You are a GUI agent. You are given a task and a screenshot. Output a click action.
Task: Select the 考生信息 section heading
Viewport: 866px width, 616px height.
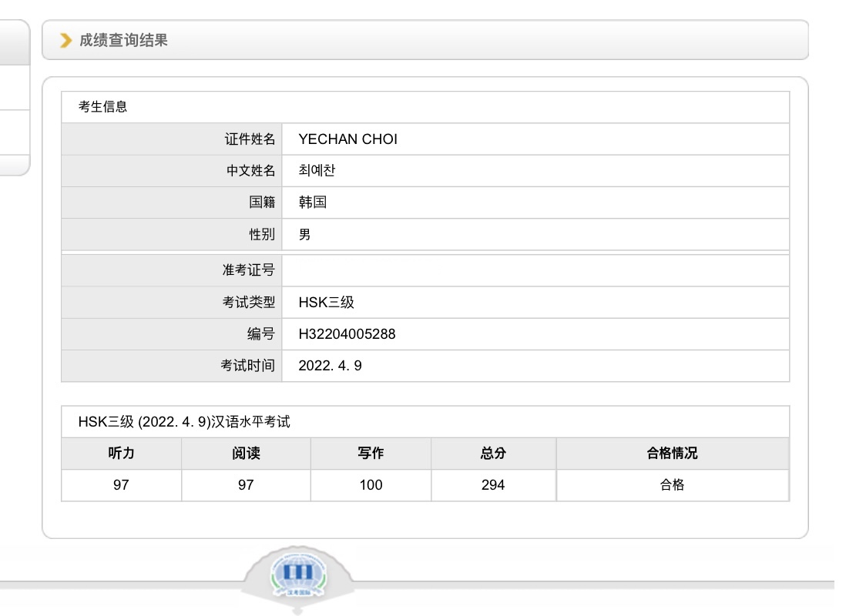(102, 106)
